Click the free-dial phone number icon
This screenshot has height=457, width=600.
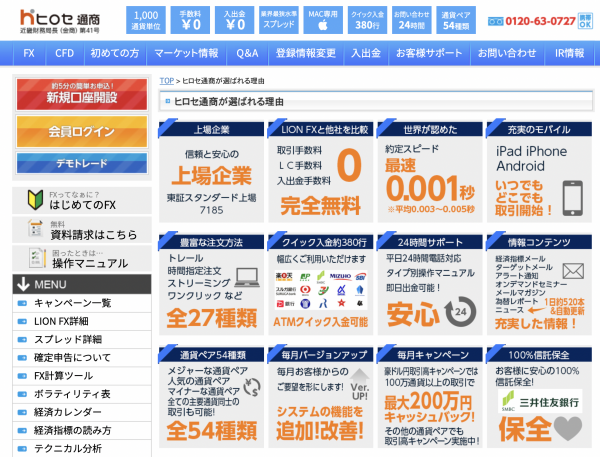point(496,21)
